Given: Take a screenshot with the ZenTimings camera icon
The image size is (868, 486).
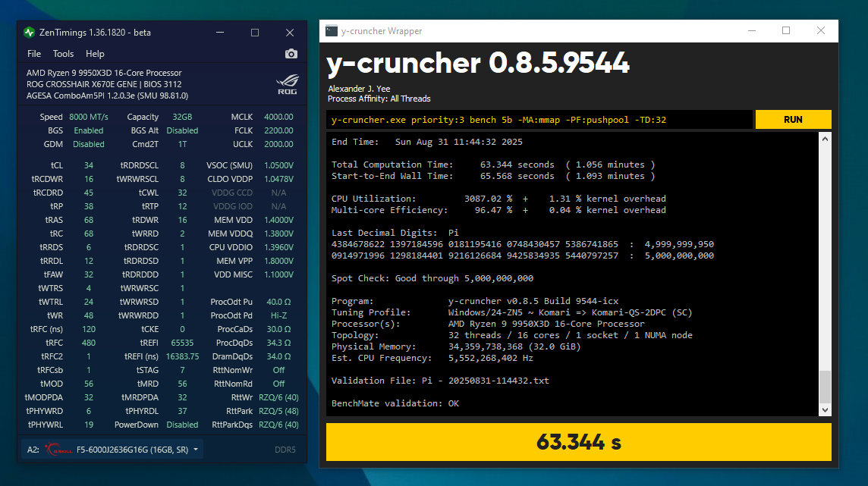Looking at the screenshot, I should (x=291, y=54).
